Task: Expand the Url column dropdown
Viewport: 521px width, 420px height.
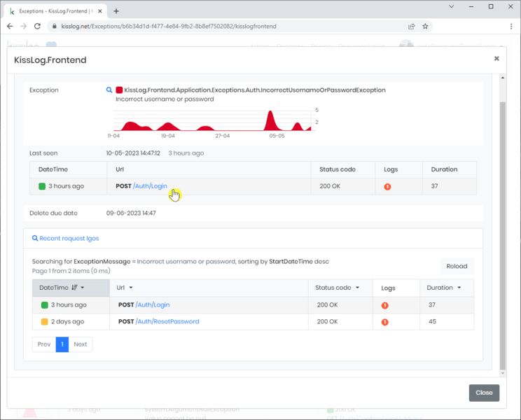Action: click(131, 288)
